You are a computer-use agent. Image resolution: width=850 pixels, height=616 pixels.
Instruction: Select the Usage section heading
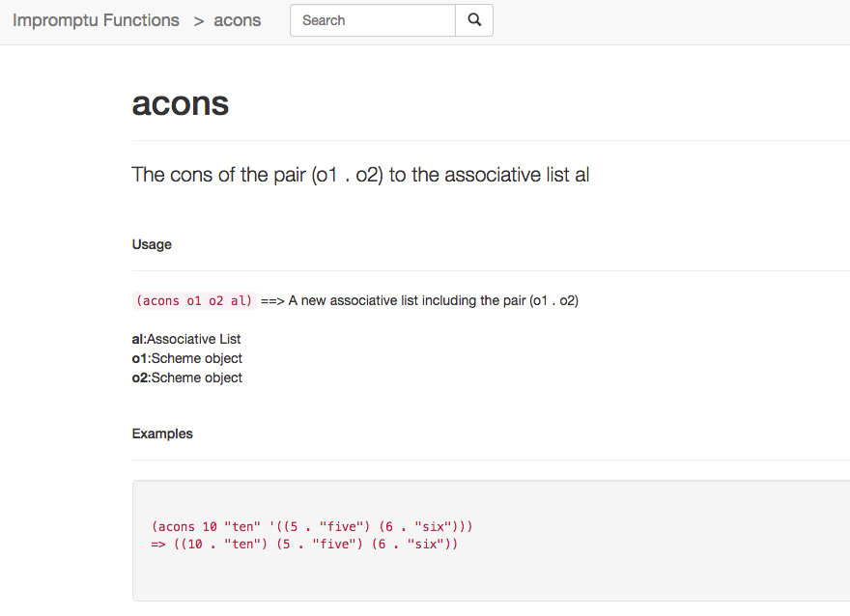click(x=152, y=244)
